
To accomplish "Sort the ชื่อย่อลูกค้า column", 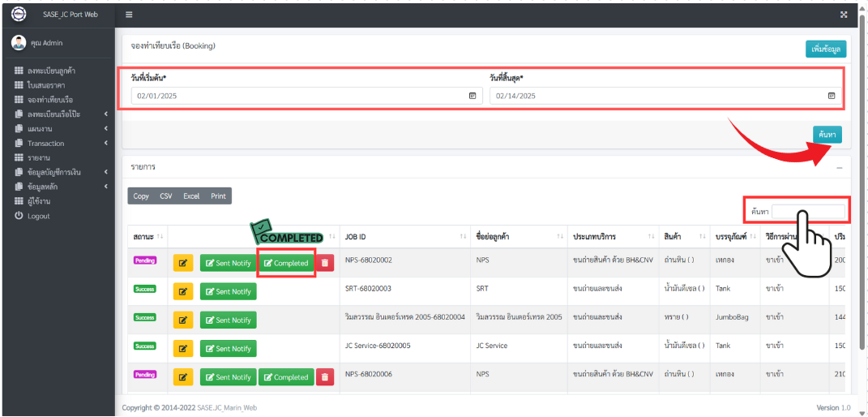I will tap(560, 237).
